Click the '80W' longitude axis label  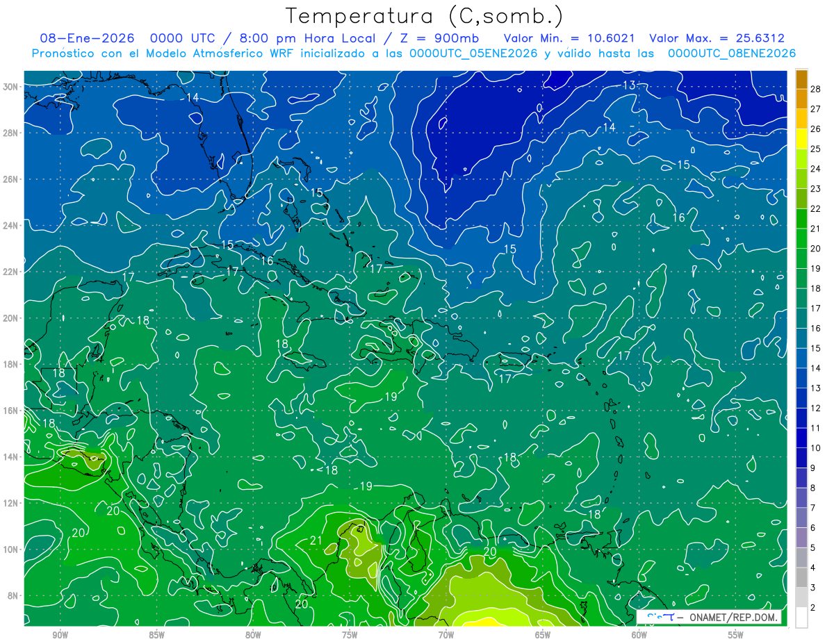(254, 635)
